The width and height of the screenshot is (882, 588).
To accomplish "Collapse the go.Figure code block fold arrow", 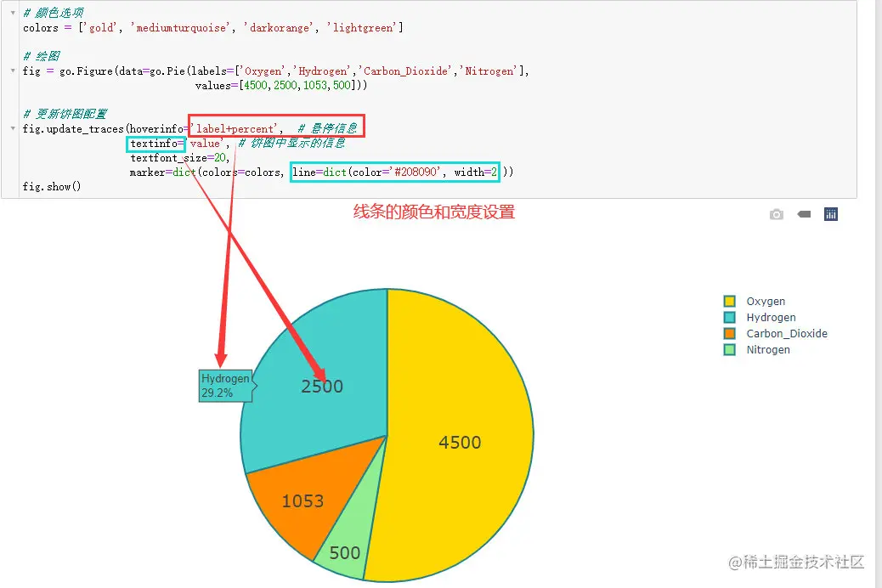I will (x=13, y=71).
